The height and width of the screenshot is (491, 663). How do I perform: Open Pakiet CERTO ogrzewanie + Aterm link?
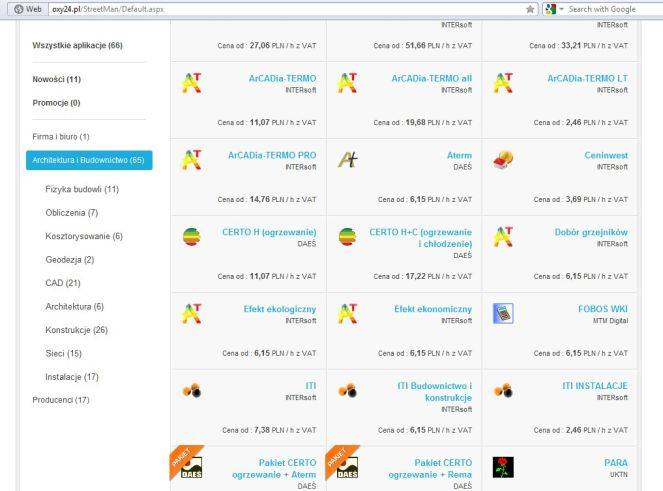click(x=274, y=469)
